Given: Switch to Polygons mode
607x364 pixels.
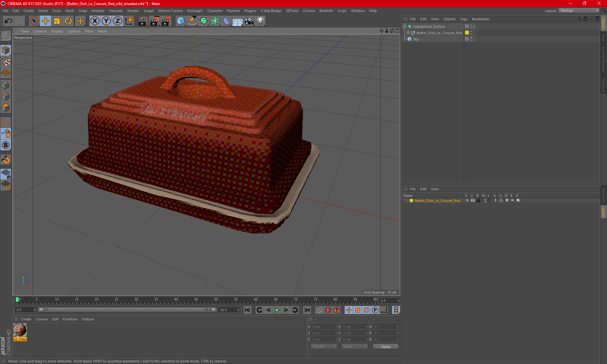Looking at the screenshot, I should 6,108.
